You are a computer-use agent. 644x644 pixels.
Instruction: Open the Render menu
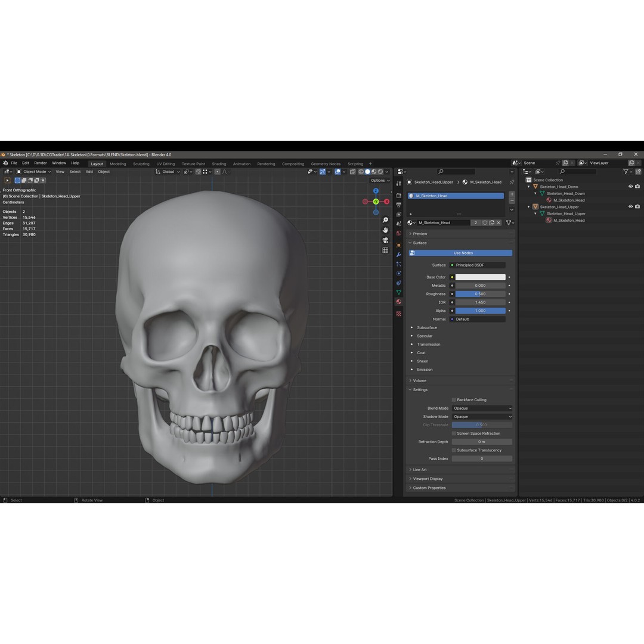[41, 163]
